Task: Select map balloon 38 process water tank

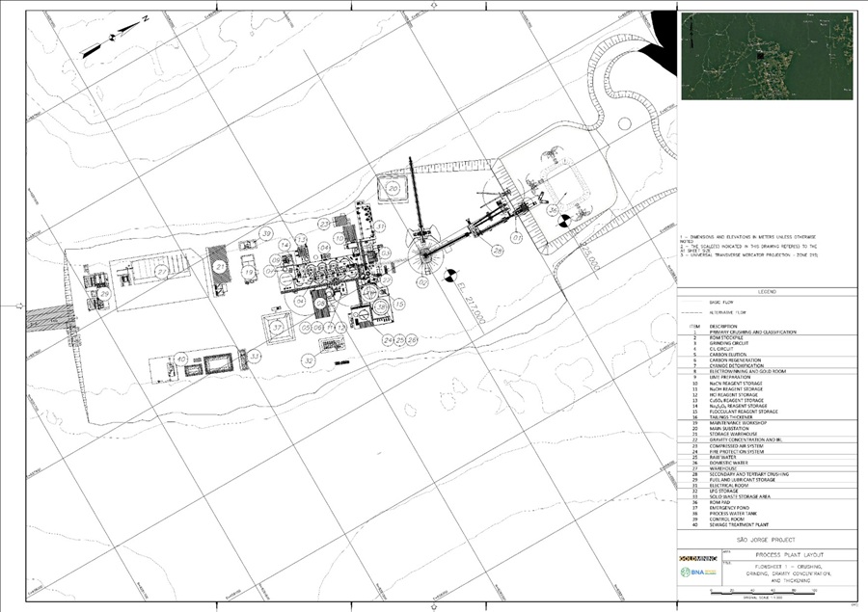Action: tap(381, 306)
